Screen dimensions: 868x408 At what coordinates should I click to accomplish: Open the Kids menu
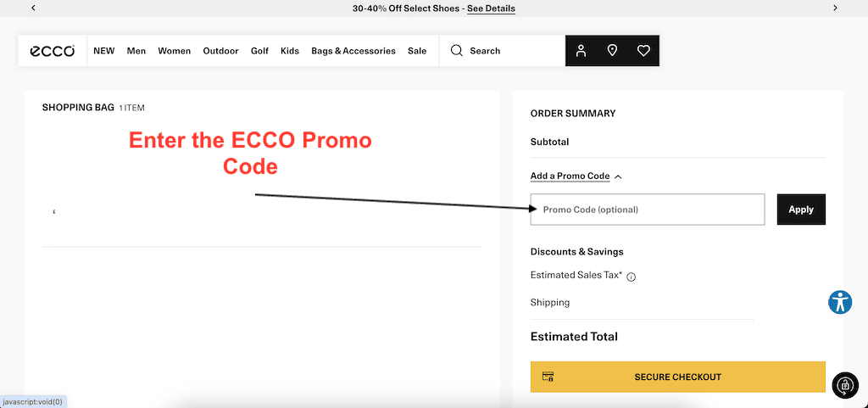(x=290, y=51)
